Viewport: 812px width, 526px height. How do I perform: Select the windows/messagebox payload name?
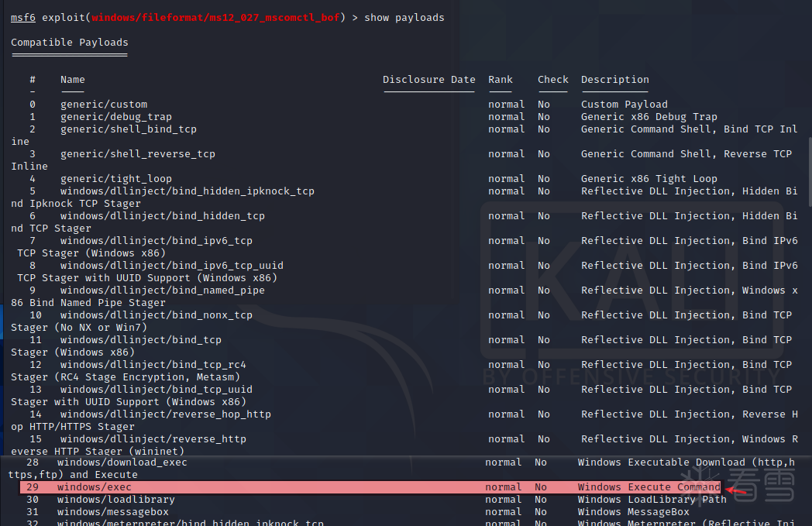(113, 512)
